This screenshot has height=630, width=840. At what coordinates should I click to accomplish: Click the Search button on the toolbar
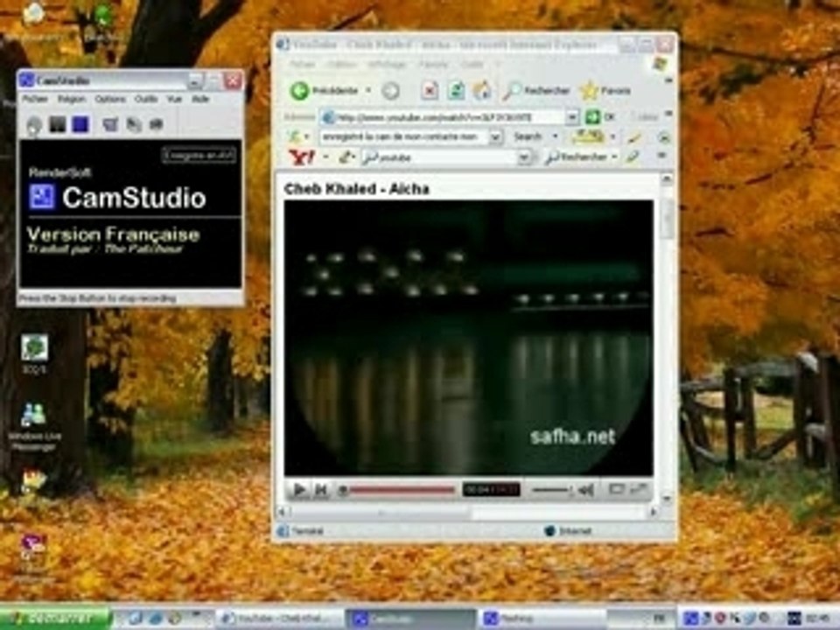click(528, 137)
